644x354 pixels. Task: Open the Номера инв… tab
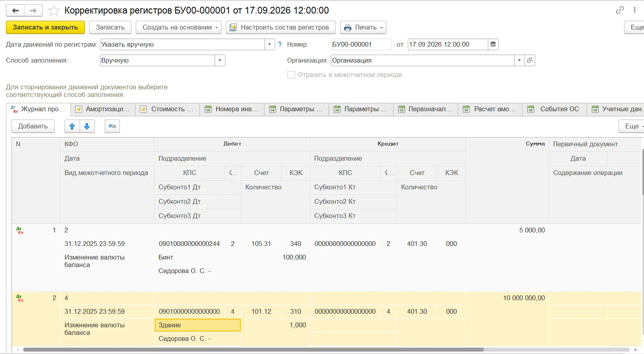click(x=232, y=109)
